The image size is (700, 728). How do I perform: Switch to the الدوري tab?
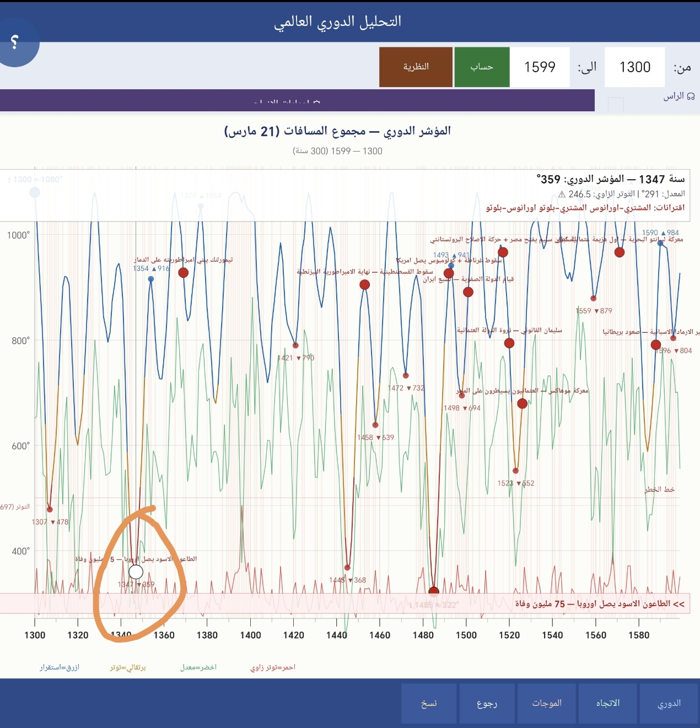click(x=669, y=703)
